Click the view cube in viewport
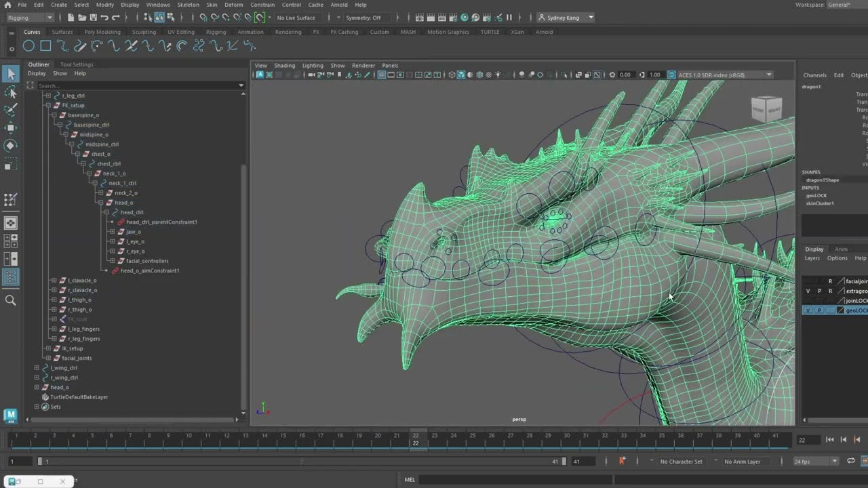Viewport: 868px width, 488px height. pos(766,109)
